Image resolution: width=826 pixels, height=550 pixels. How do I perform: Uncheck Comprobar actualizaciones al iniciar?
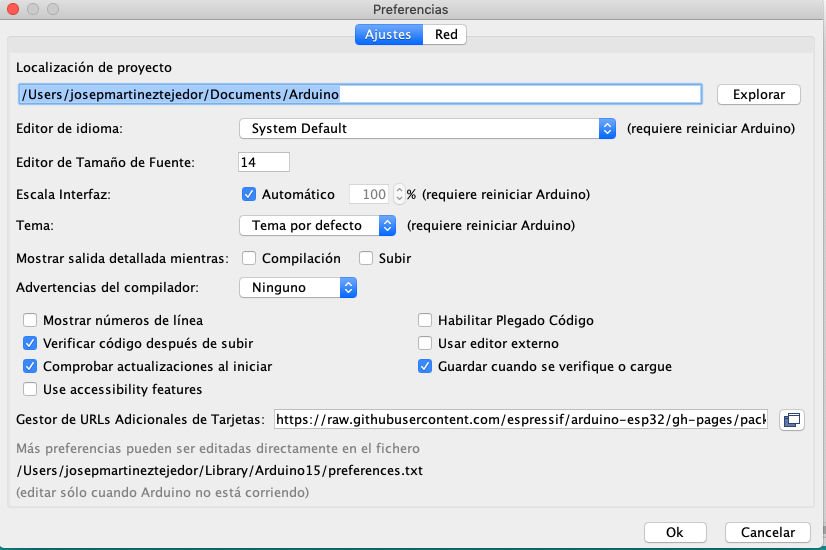[x=30, y=366]
